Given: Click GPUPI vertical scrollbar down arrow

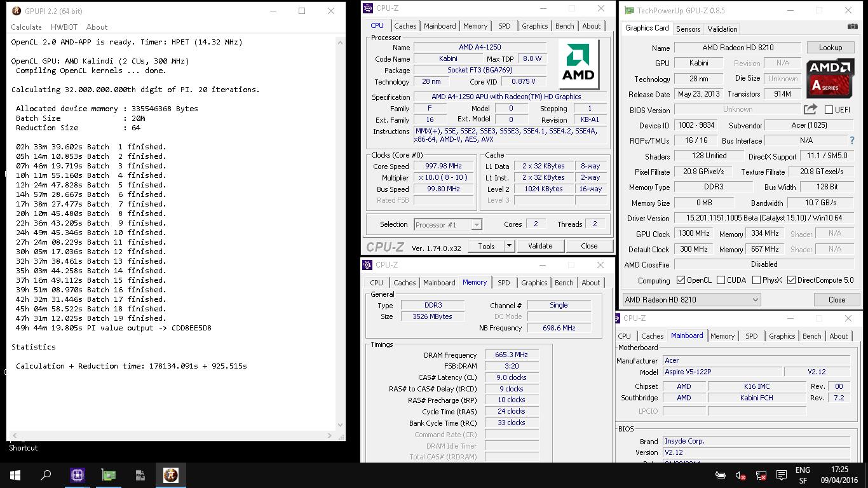Looking at the screenshot, I should [x=341, y=426].
